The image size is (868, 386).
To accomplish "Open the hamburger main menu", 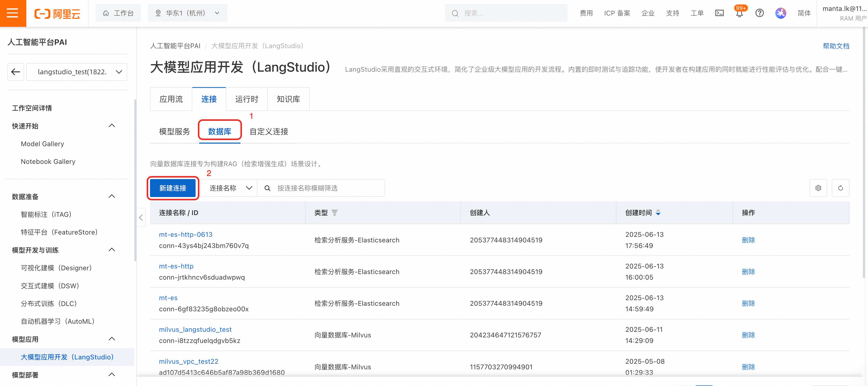I will coord(13,13).
